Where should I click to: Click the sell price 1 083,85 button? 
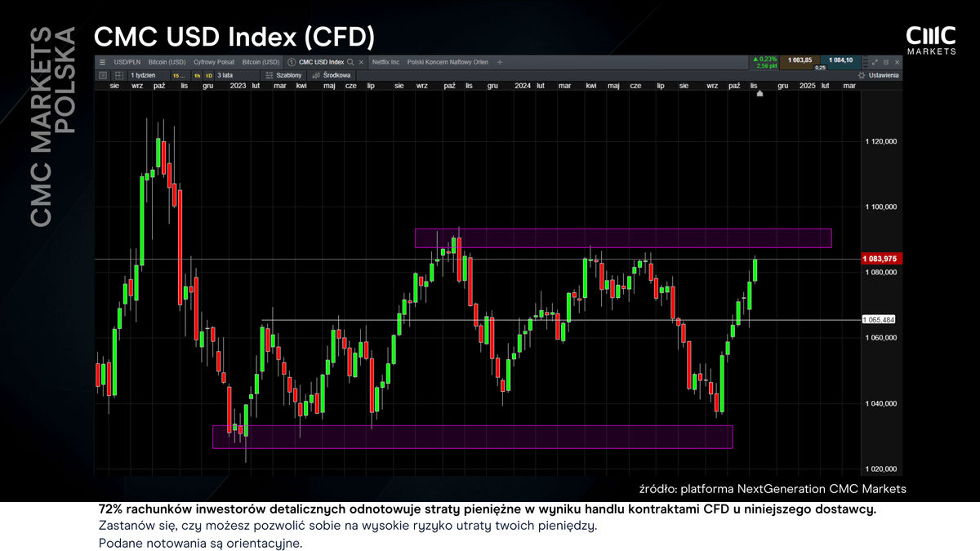[800, 61]
